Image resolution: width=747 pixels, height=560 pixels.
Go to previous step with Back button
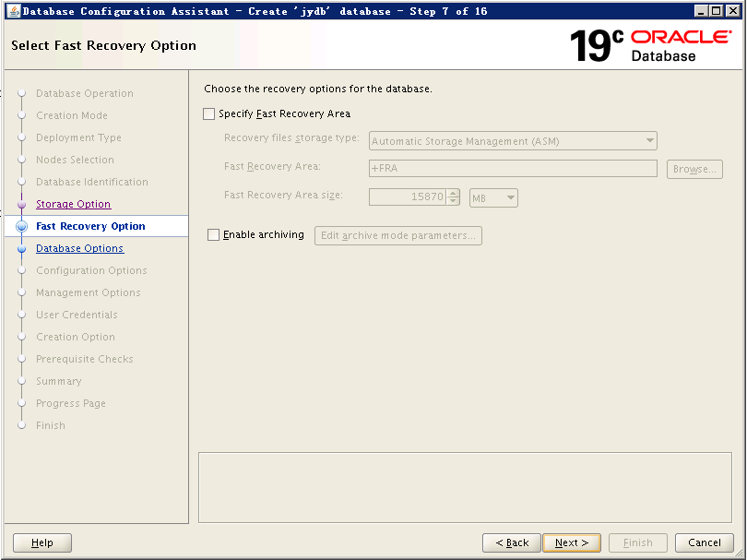tap(512, 542)
